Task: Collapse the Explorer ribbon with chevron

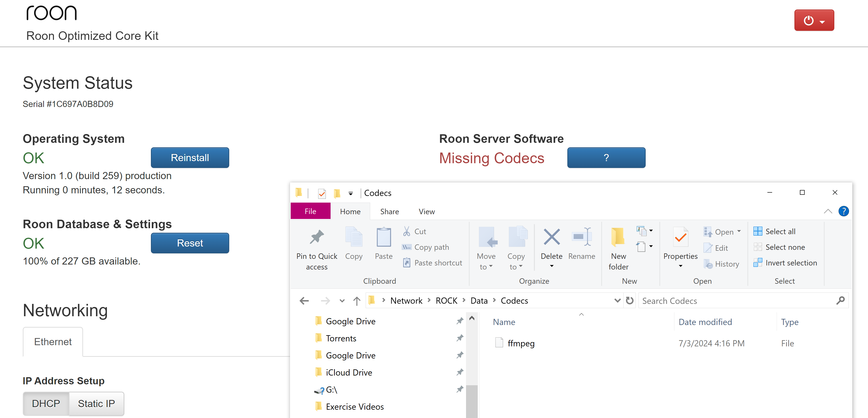Action: click(x=828, y=211)
